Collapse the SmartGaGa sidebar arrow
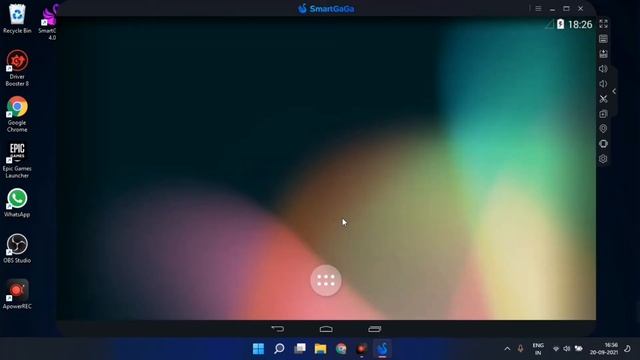 pyautogui.click(x=614, y=91)
